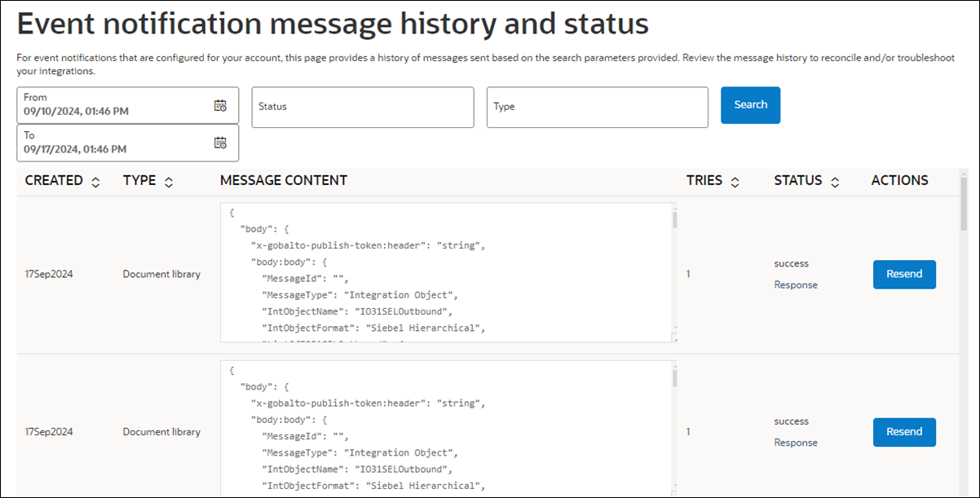980x498 pixels.
Task: Select second row's Document library type cell
Action: (161, 433)
